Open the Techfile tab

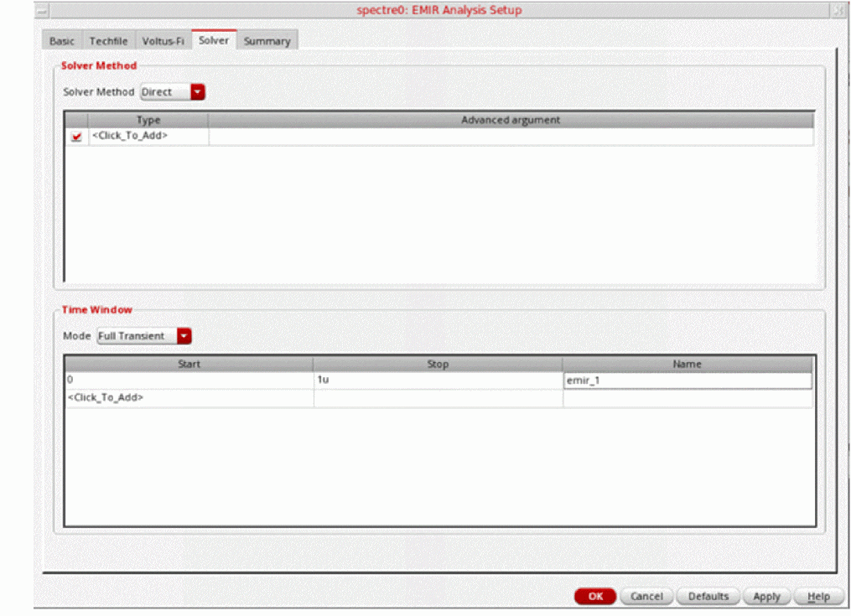tap(108, 41)
